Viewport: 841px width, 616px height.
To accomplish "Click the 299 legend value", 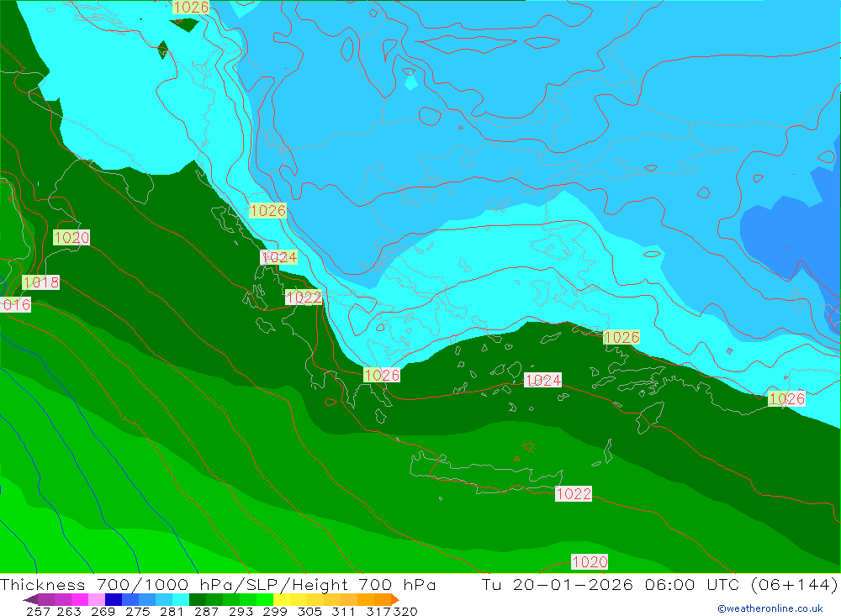I will tap(275, 611).
